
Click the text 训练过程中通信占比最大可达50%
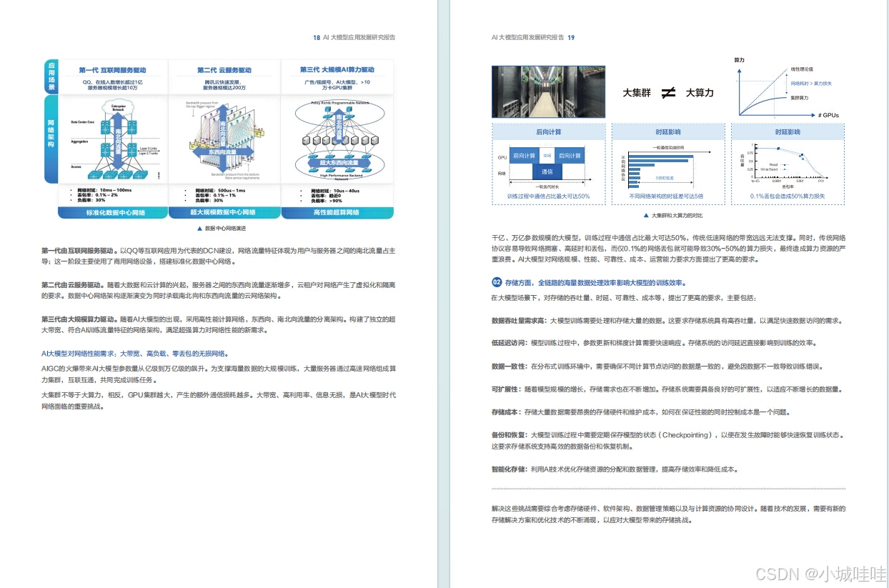(x=548, y=196)
